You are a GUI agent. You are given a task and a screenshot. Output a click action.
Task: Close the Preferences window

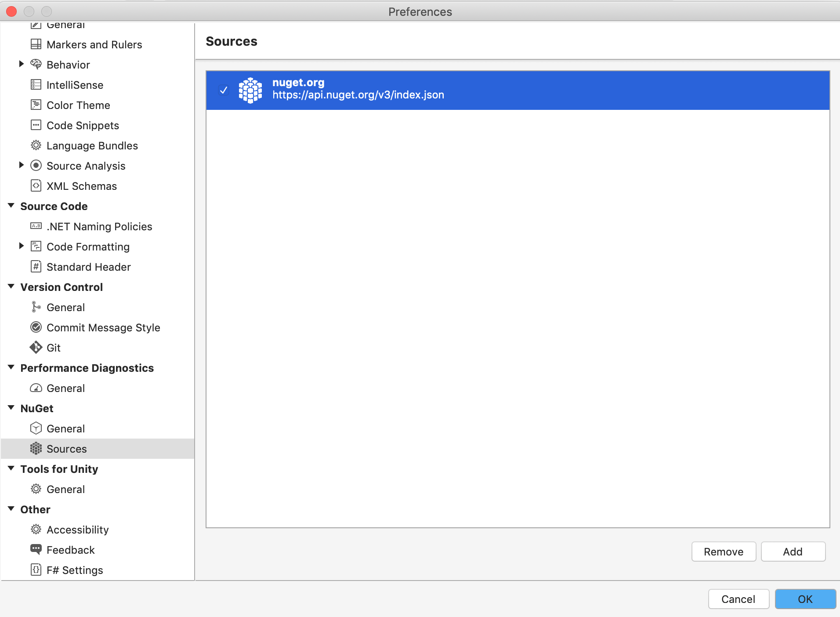[x=12, y=11]
